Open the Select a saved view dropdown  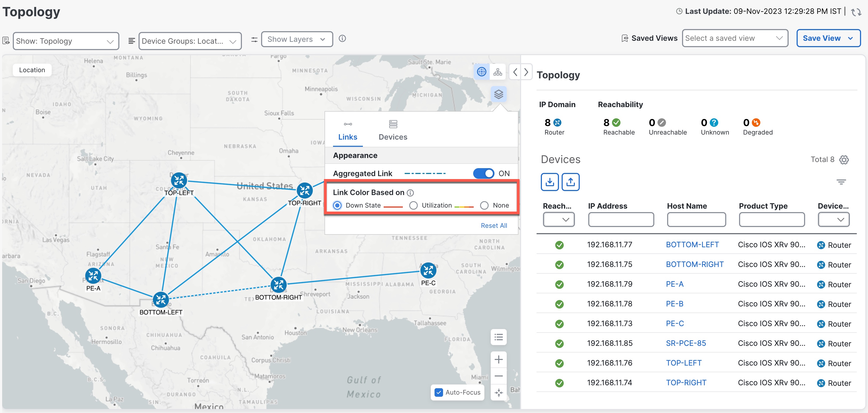[735, 38]
